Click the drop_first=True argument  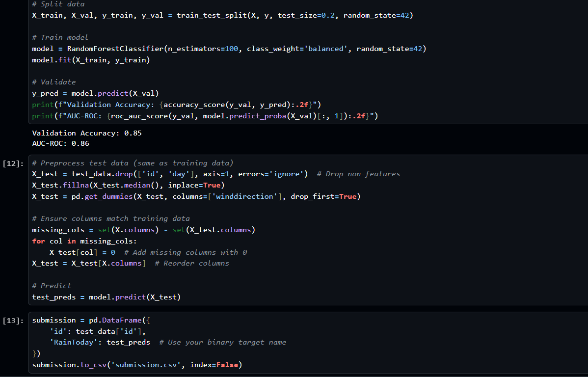(x=323, y=196)
